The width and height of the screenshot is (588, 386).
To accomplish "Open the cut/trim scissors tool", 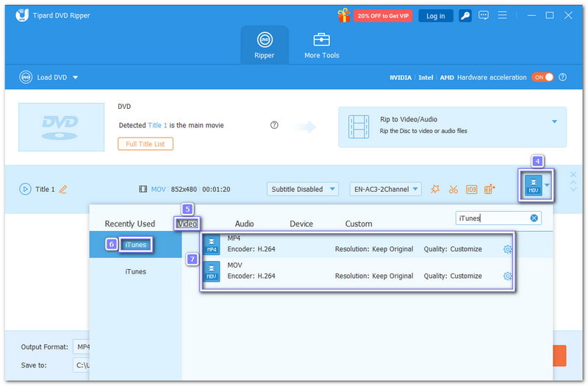I will point(453,189).
